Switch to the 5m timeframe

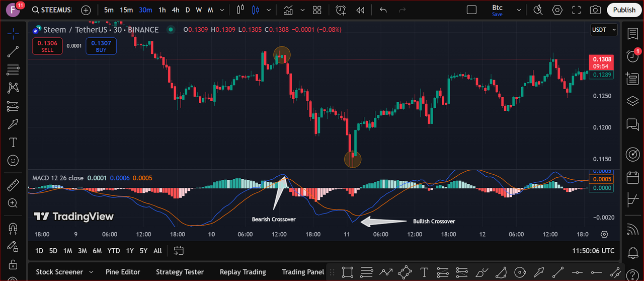coord(109,10)
